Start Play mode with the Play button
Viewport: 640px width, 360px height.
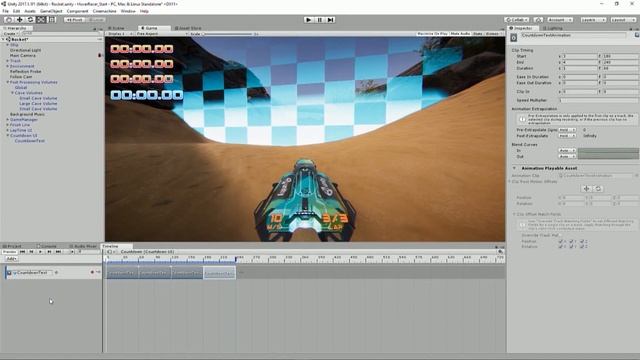pyautogui.click(x=309, y=20)
